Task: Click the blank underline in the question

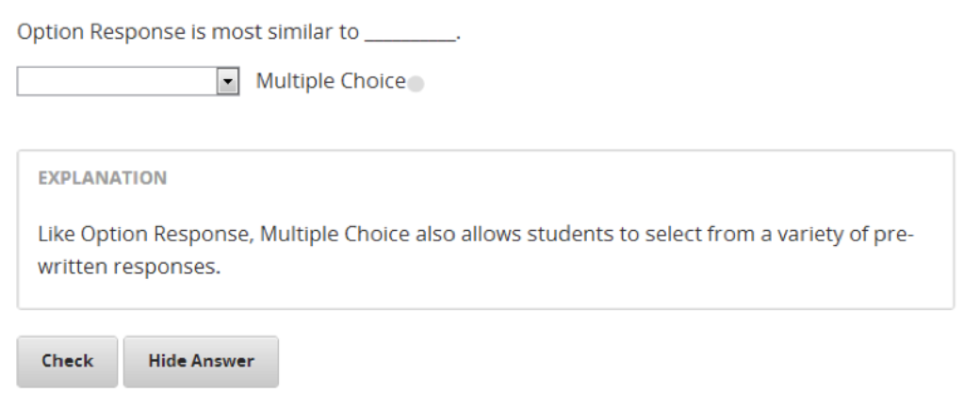Action: (410, 33)
